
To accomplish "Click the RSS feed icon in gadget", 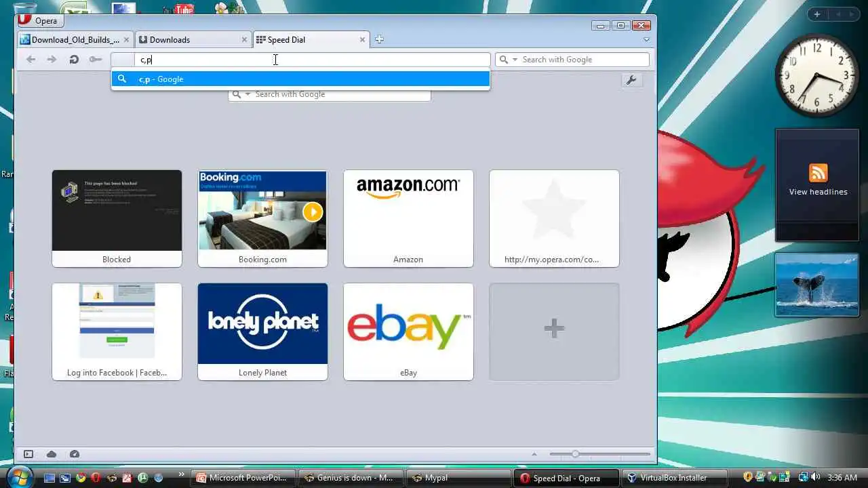I will point(818,172).
